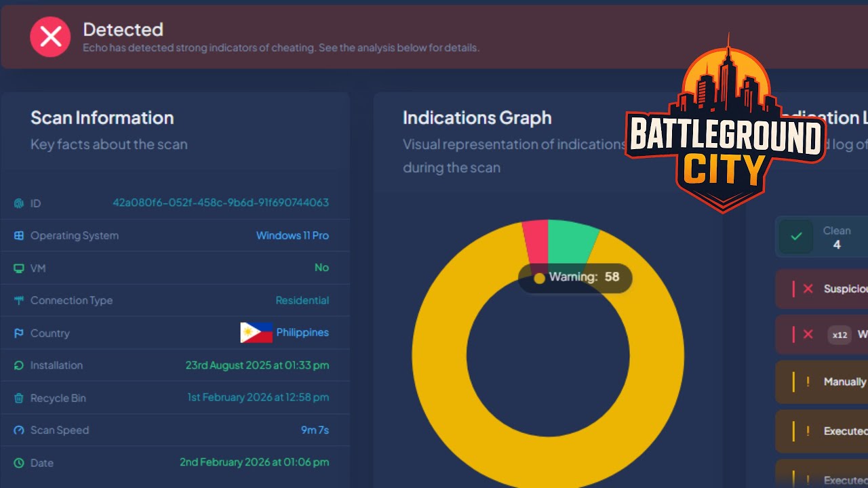Click the Echo cheating detection message
This screenshot has height=488, width=868.
[281, 48]
